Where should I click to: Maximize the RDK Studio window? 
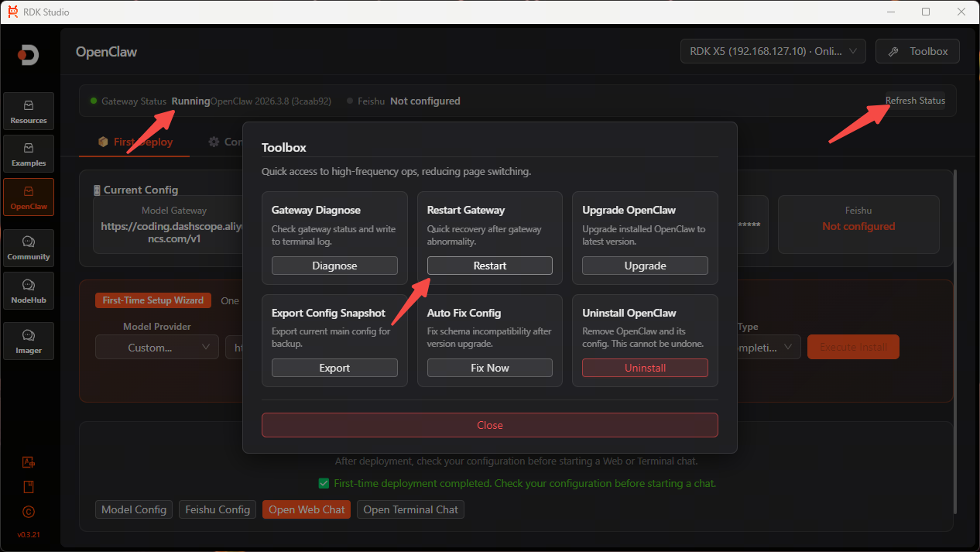click(x=926, y=12)
